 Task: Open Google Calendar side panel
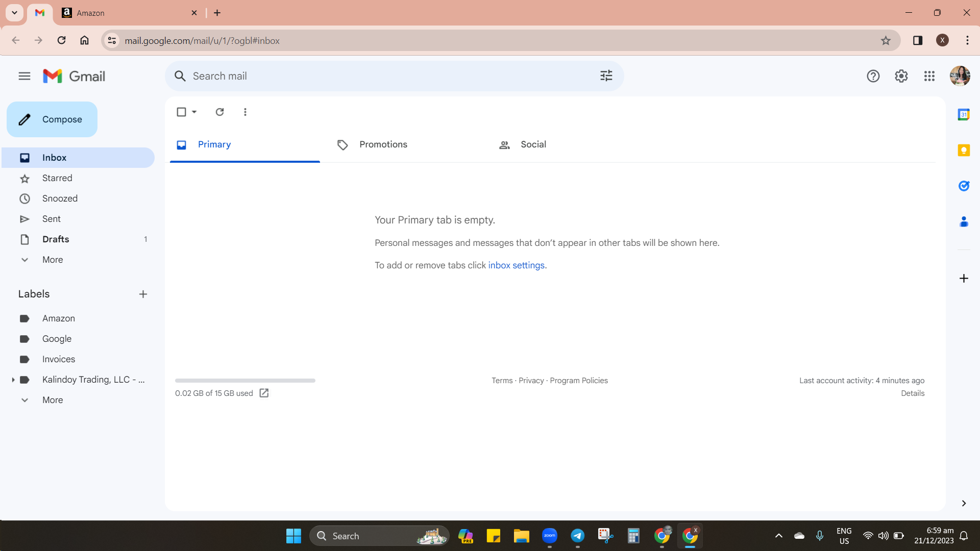tap(964, 115)
